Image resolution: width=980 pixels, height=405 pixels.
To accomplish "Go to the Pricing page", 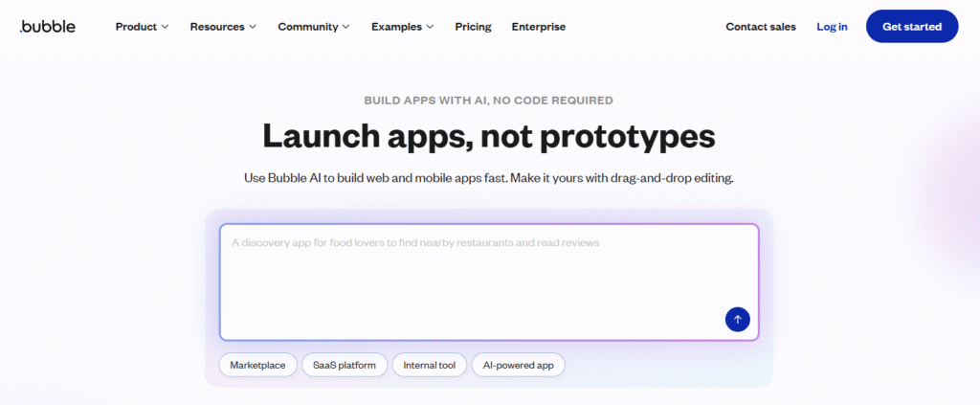I will point(473,27).
